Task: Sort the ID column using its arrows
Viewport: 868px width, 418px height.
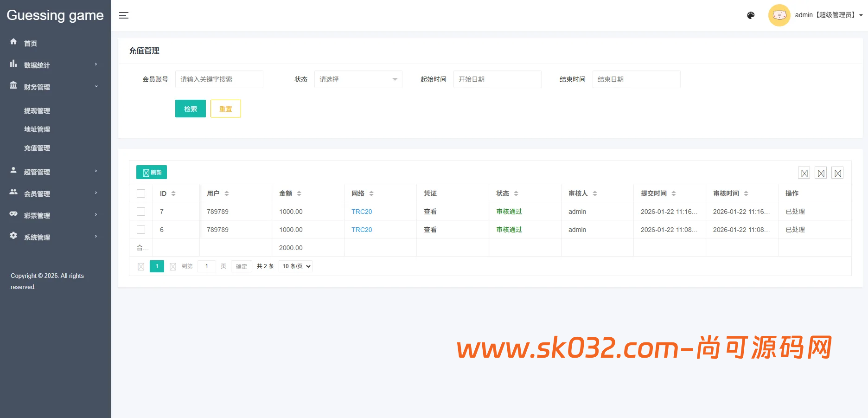Action: pyautogui.click(x=173, y=193)
